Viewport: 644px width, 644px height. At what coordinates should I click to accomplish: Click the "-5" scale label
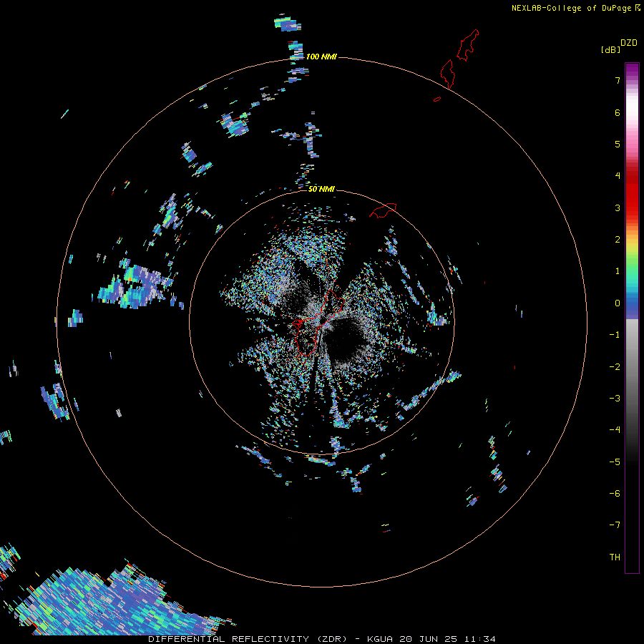pos(615,462)
